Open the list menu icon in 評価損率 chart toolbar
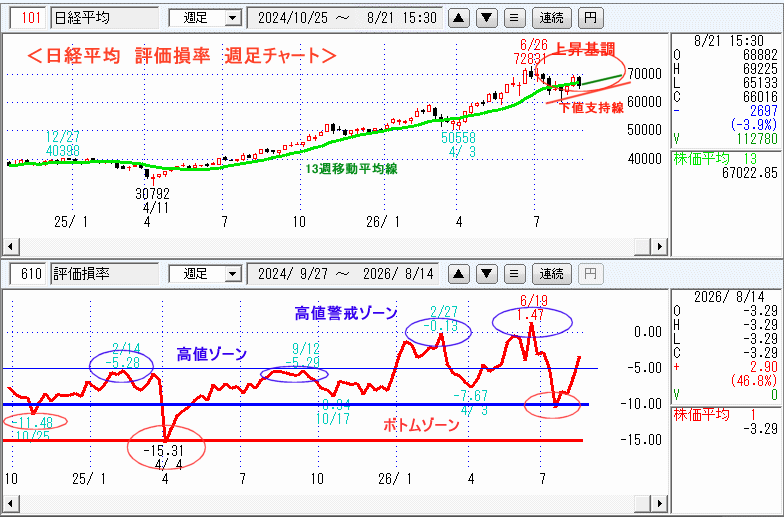 pyautogui.click(x=514, y=274)
